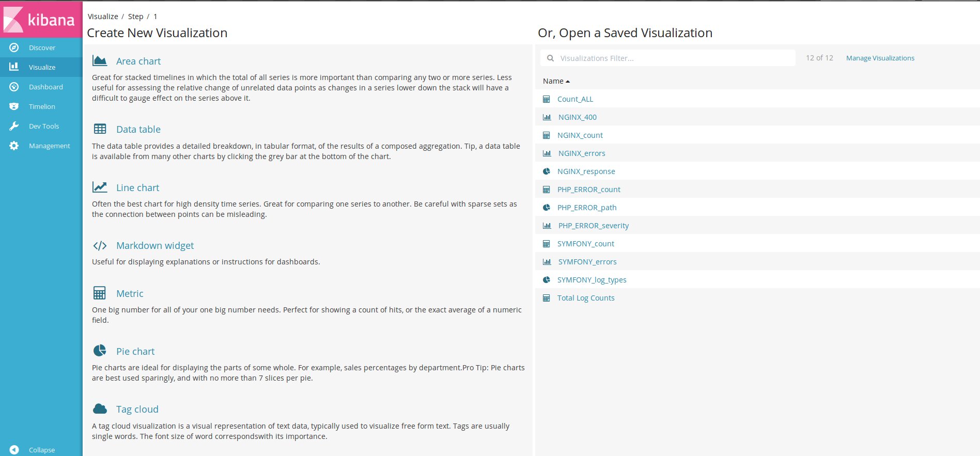Image resolution: width=980 pixels, height=456 pixels.
Task: Click the bar chart icon beside NGINX_400
Action: 547,117
